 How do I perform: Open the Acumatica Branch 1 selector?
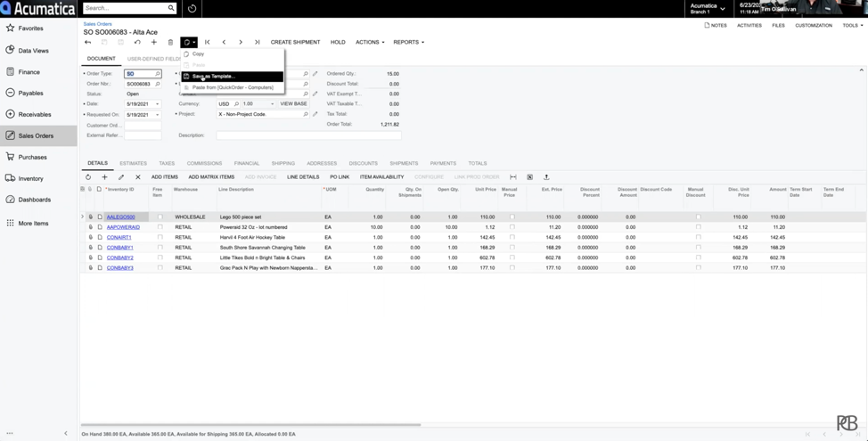(x=708, y=8)
